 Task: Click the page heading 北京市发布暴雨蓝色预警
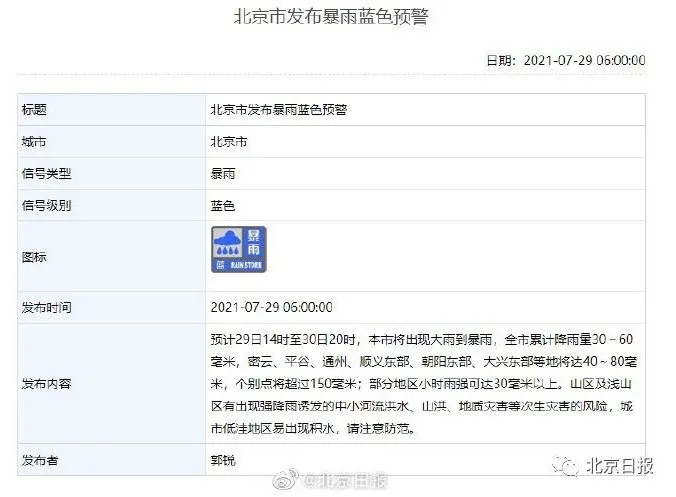coord(331,17)
